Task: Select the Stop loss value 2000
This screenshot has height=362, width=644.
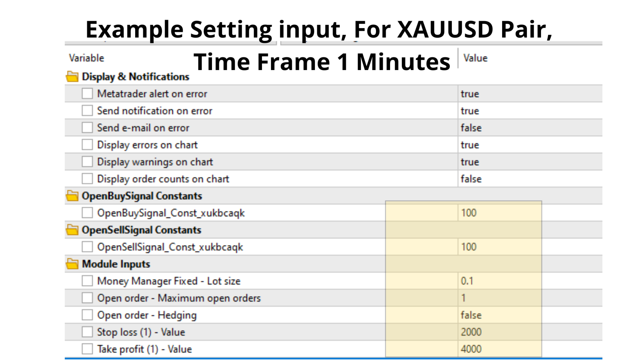Action: point(530,332)
